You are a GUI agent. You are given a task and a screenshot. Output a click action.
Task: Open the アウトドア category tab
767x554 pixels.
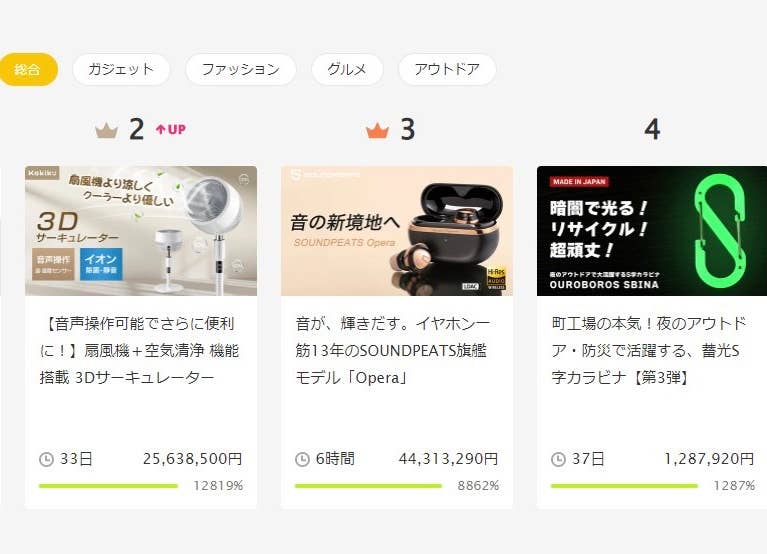(x=447, y=69)
